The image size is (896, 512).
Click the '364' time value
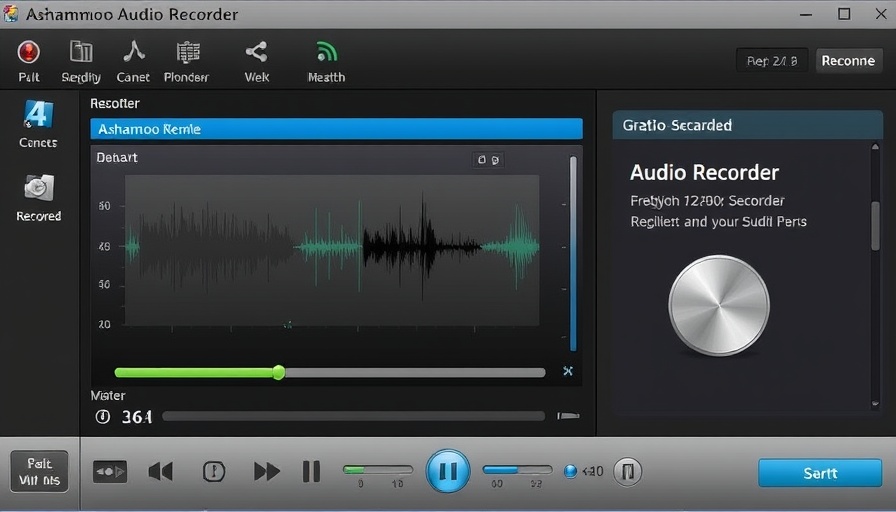point(137,417)
